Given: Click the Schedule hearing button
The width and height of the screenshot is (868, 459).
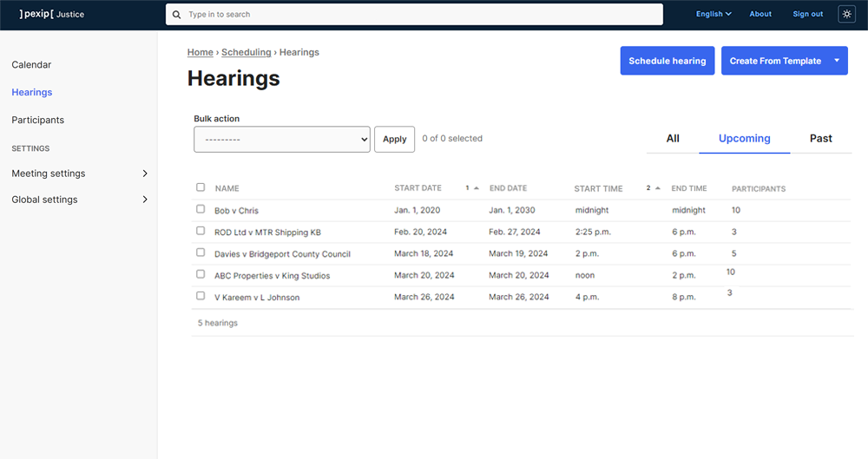Looking at the screenshot, I should coord(667,61).
